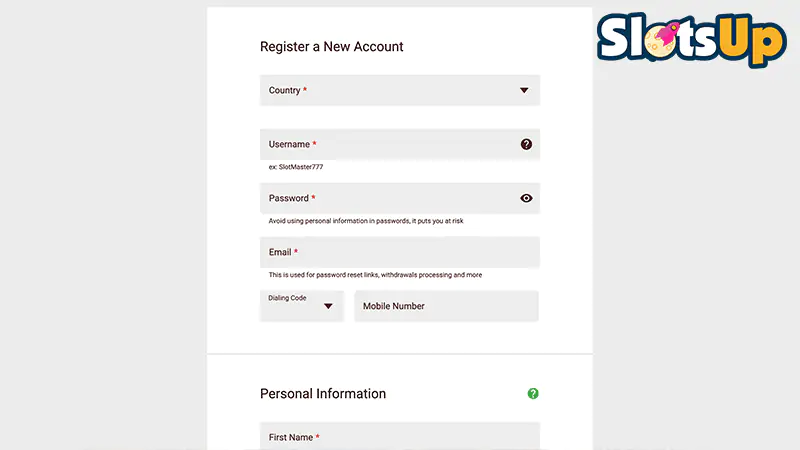
Task: Select the Country field label
Action: coord(284,90)
